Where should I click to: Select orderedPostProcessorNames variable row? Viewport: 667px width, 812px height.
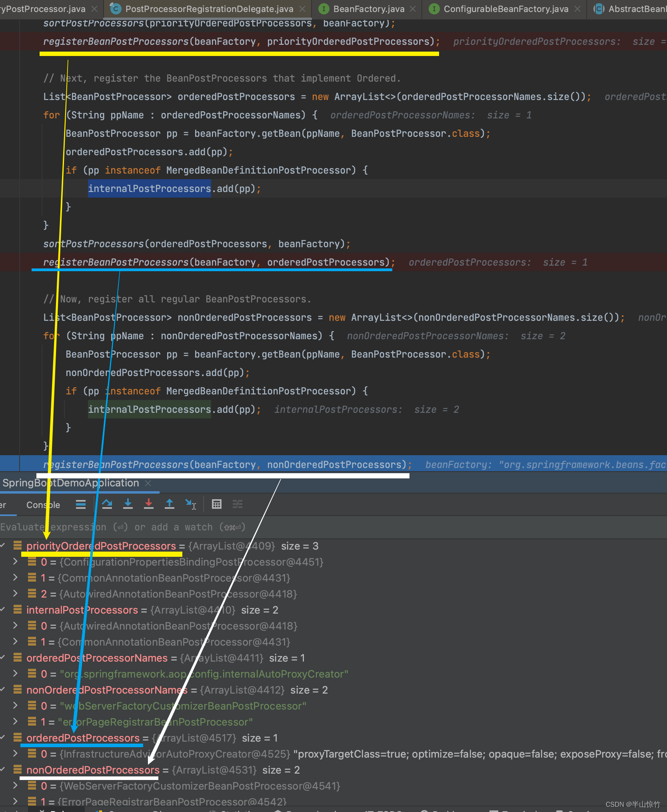point(333,658)
